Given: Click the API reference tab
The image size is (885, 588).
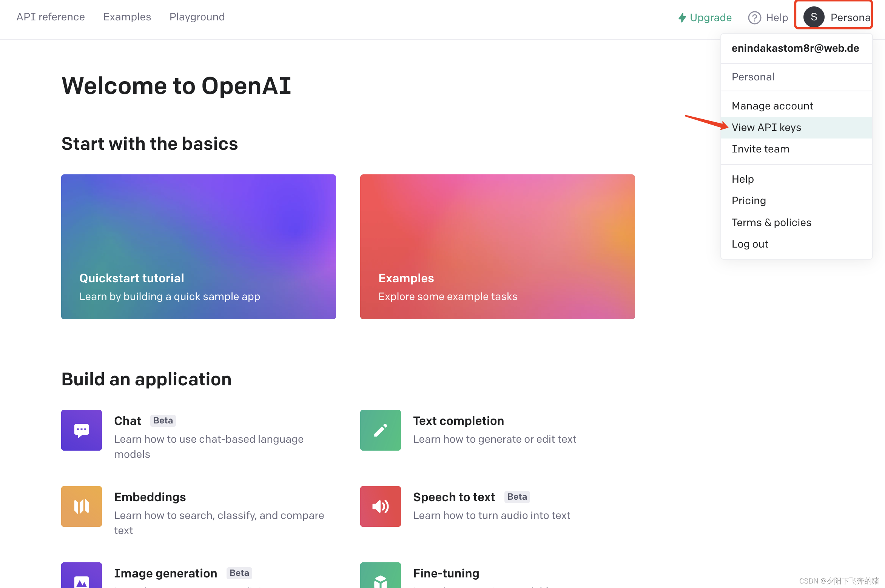Looking at the screenshot, I should coord(50,16).
